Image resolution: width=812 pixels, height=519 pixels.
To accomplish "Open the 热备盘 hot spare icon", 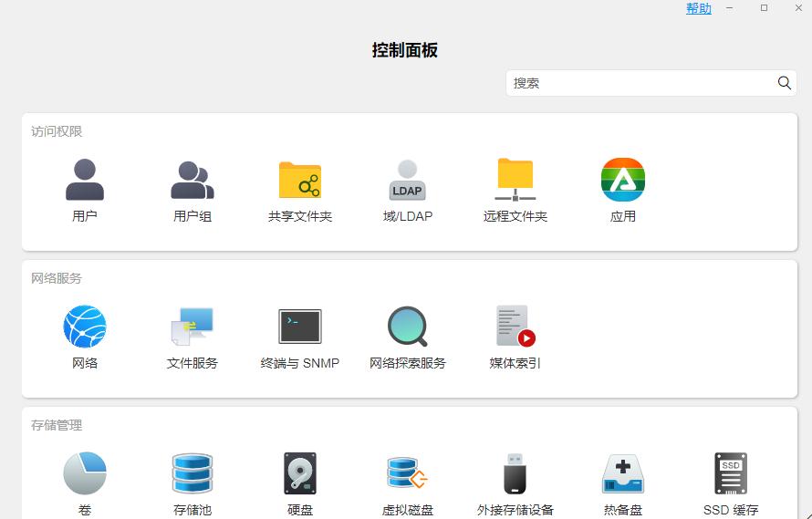I will click(x=623, y=473).
